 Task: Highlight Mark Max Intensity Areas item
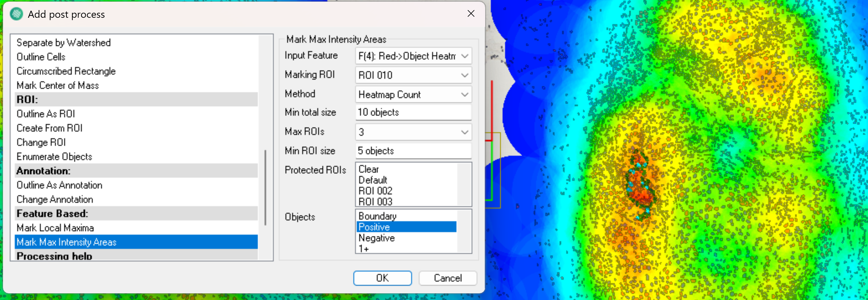pos(136,242)
